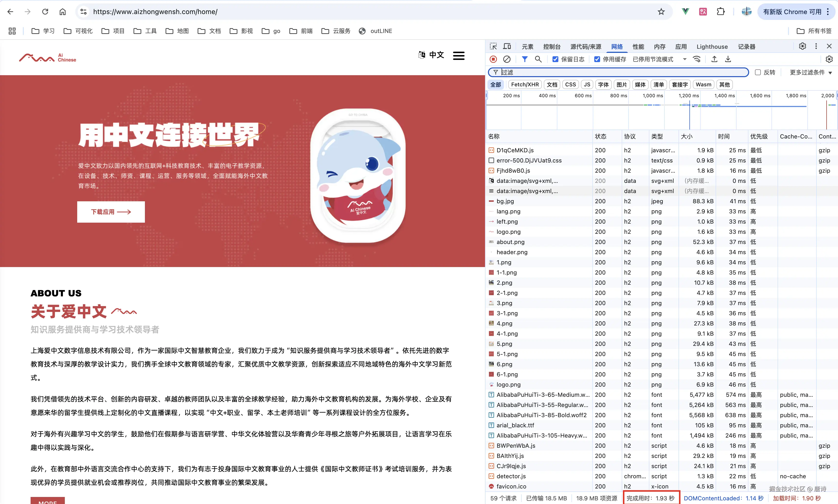Image resolution: width=838 pixels, height=504 pixels.
Task: Open the network search magnifier icon
Action: (538, 59)
